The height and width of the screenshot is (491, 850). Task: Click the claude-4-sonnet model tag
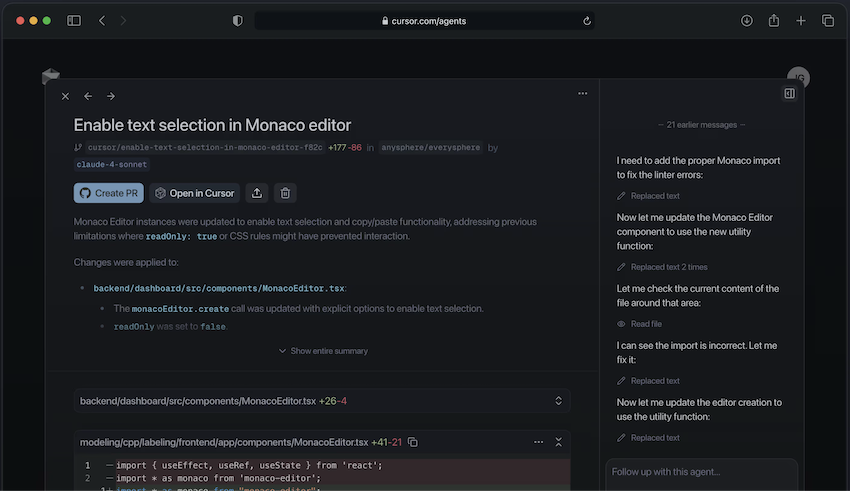click(x=112, y=164)
